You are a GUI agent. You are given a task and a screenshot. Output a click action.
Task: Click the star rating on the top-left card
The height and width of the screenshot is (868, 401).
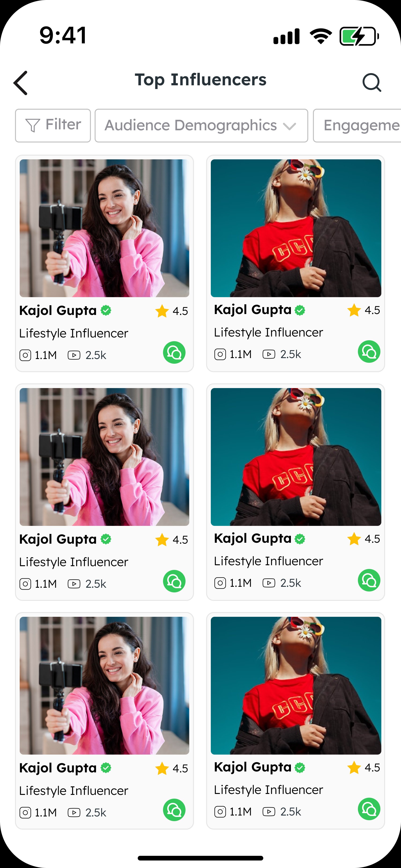[x=171, y=311]
